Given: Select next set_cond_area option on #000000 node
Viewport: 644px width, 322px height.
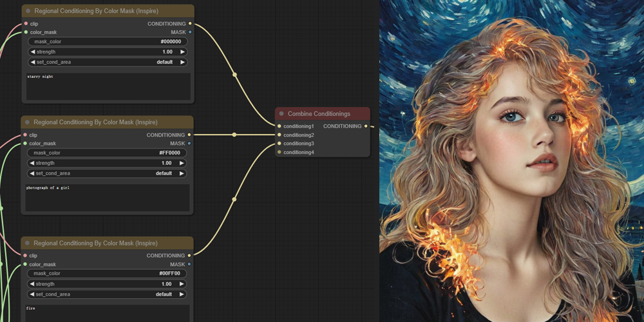Looking at the screenshot, I should pos(183,62).
